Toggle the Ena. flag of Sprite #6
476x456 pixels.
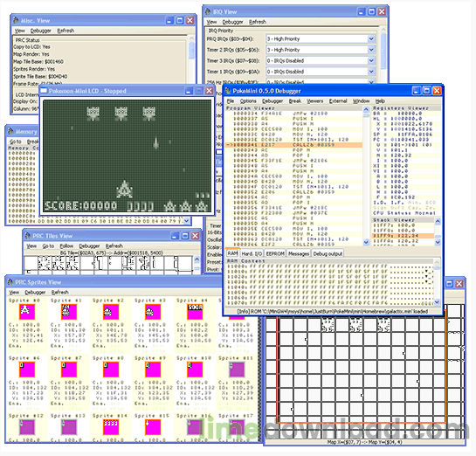click(15, 404)
